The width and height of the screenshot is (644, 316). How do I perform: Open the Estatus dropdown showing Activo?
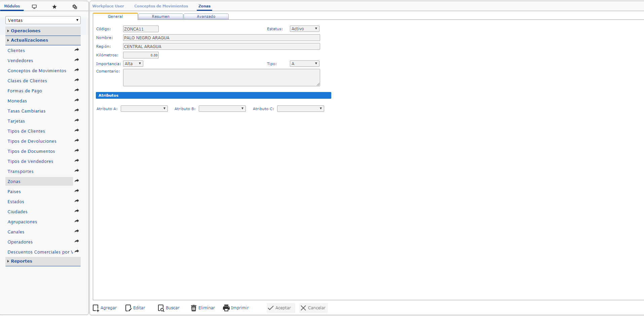click(304, 29)
